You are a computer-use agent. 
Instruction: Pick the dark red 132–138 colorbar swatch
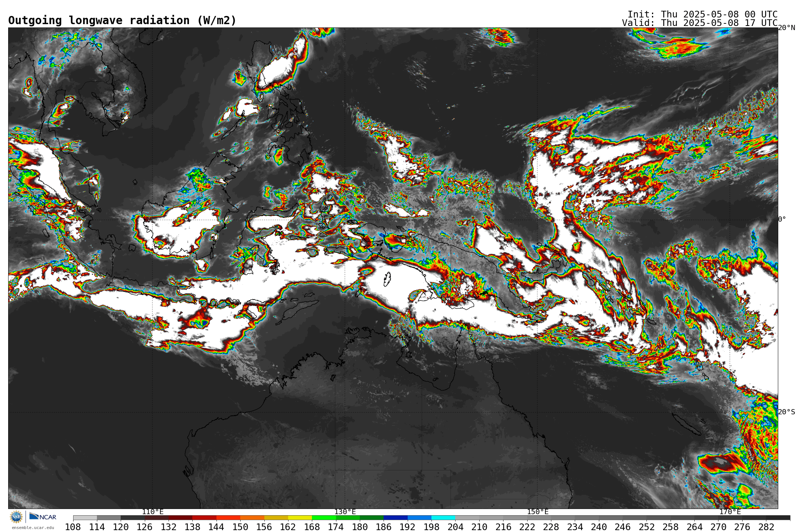(x=180, y=518)
